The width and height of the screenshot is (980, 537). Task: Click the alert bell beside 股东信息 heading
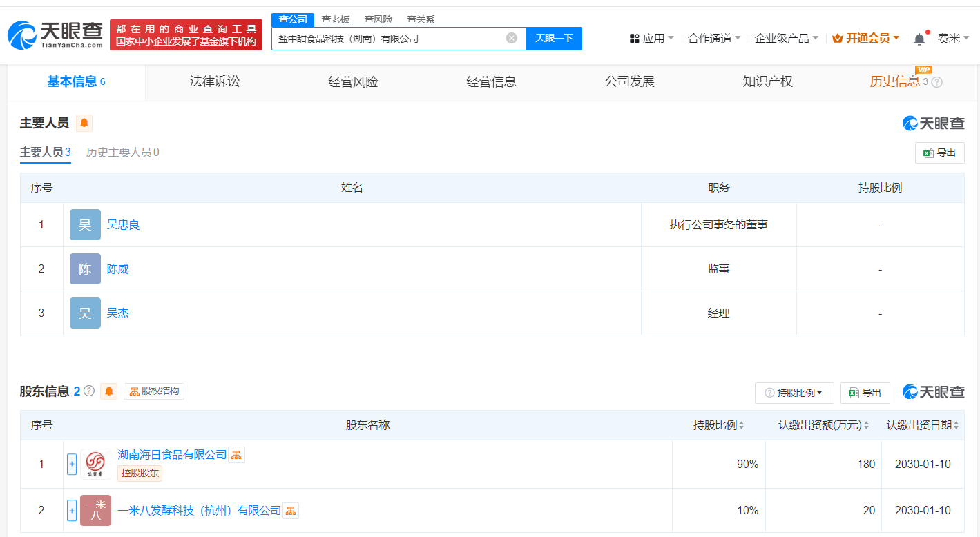[x=109, y=391]
